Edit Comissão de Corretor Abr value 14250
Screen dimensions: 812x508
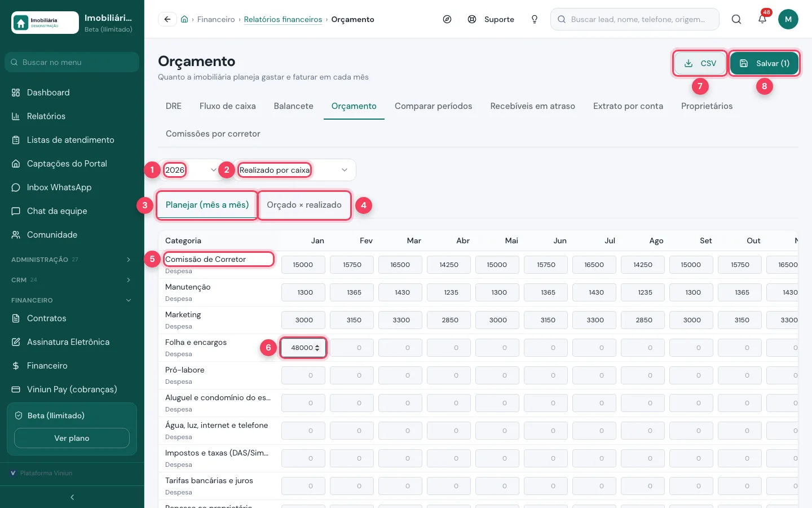pyautogui.click(x=449, y=265)
